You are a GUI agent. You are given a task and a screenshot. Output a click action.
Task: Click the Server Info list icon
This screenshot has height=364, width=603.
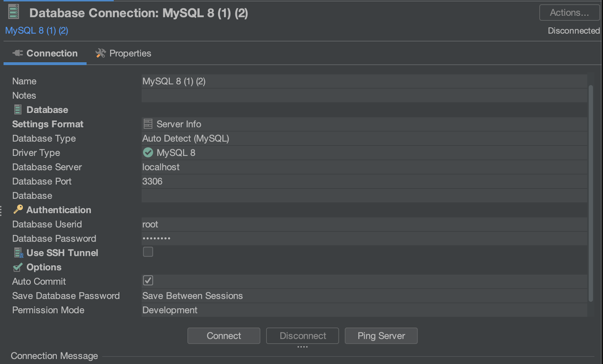point(148,124)
